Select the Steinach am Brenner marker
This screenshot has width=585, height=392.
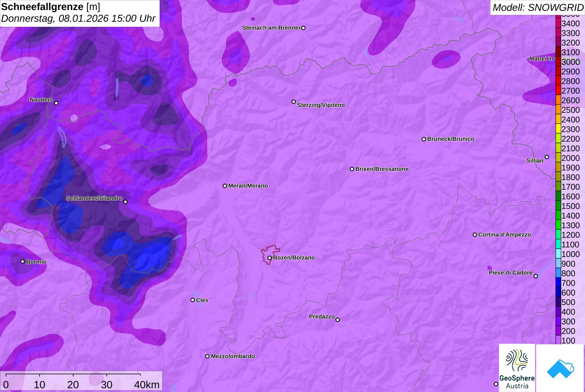coord(303,28)
